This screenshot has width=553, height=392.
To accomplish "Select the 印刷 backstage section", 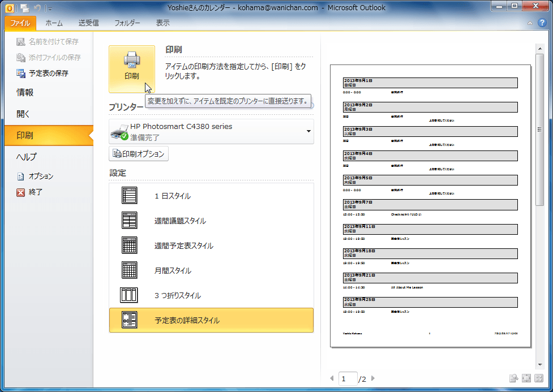I will [49, 135].
